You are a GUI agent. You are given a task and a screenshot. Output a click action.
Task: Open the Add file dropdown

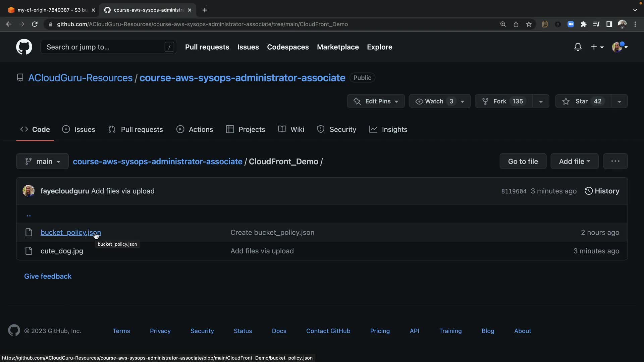(574, 161)
